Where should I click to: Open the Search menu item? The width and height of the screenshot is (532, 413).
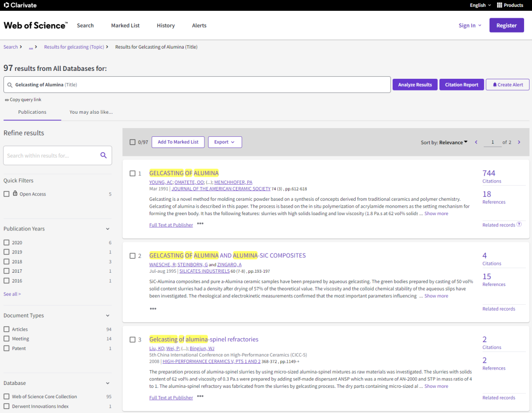85,26
